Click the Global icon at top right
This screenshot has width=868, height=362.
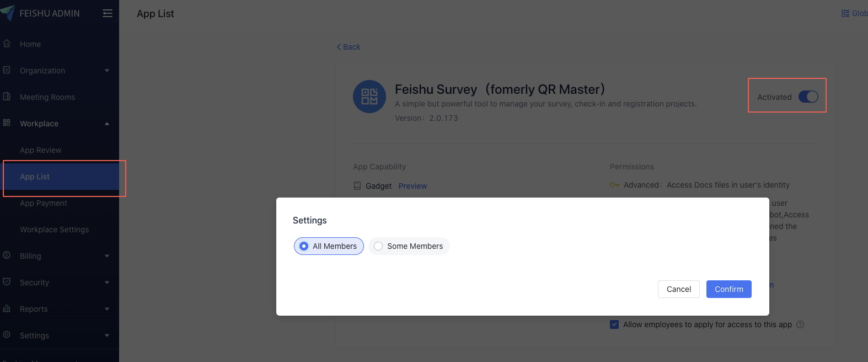tap(845, 13)
